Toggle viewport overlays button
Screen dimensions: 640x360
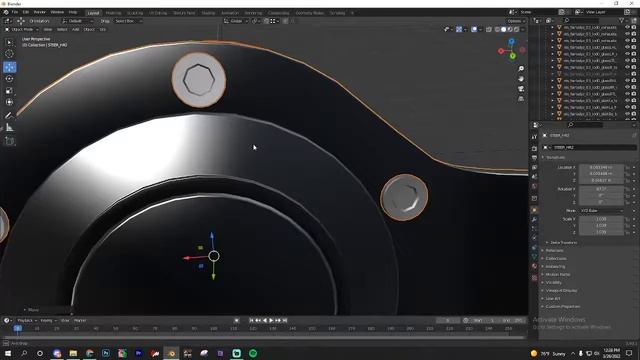(x=474, y=29)
